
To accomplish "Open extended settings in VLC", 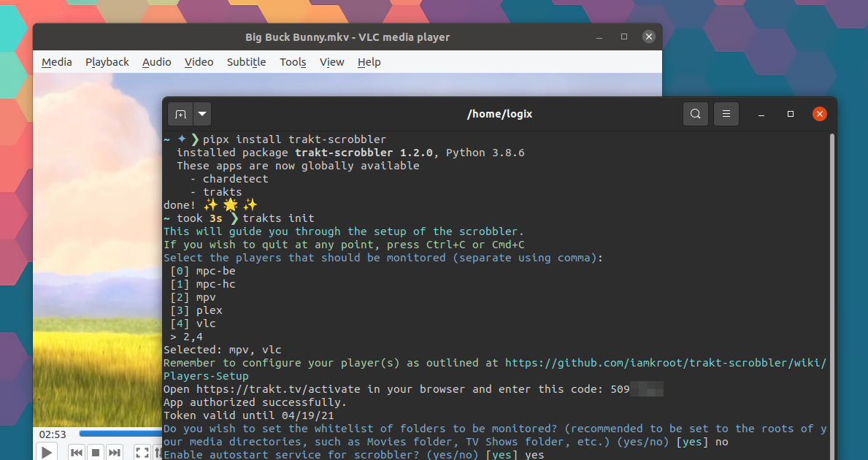I will pyautogui.click(x=157, y=452).
